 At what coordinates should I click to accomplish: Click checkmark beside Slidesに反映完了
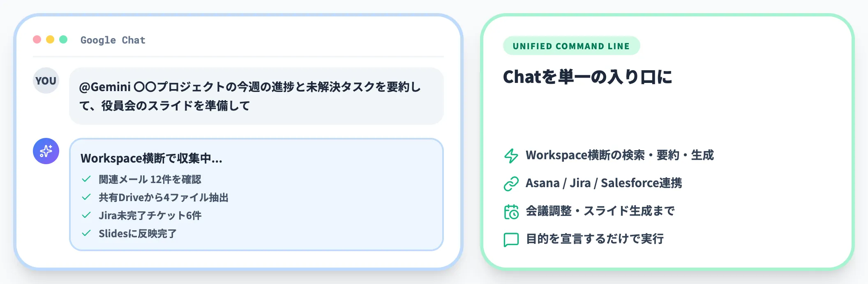click(x=86, y=233)
